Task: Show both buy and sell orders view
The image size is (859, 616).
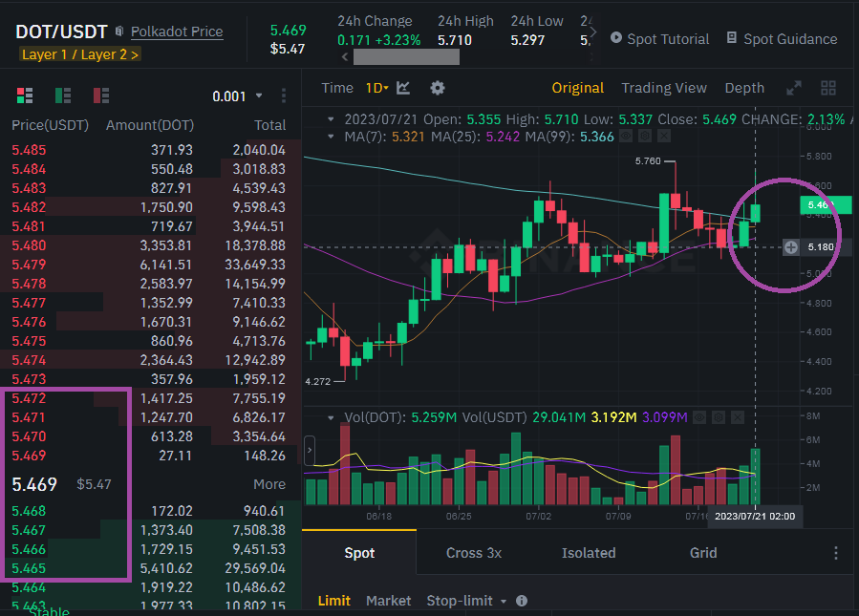Action: pyautogui.click(x=26, y=96)
